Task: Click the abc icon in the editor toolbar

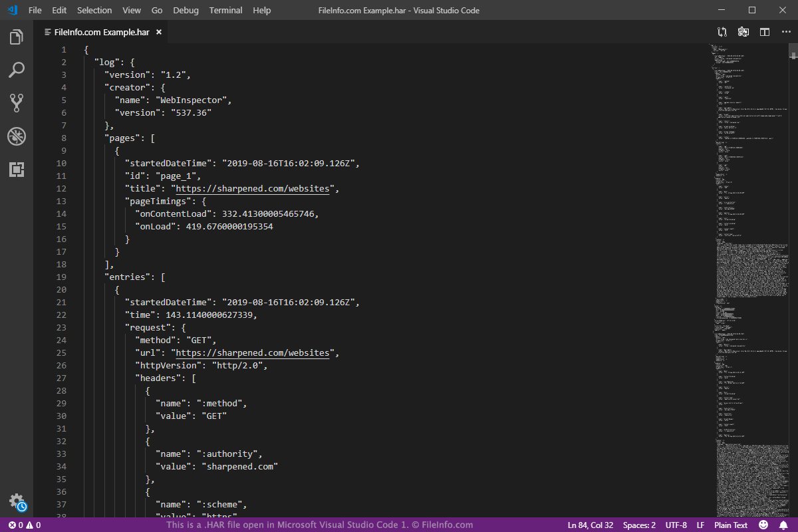Action: 743,32
